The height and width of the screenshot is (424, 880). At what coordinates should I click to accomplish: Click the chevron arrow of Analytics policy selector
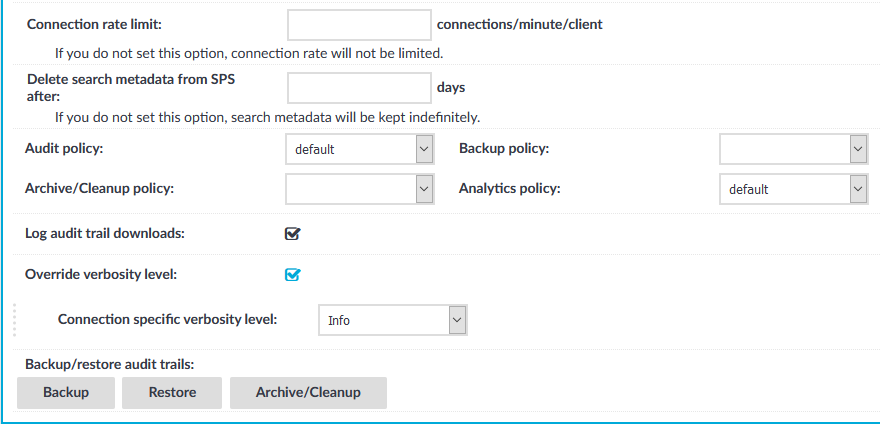(x=858, y=189)
